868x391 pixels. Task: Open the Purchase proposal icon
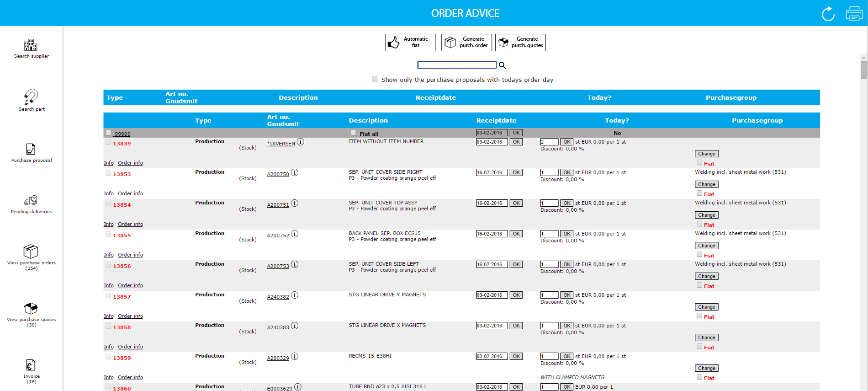click(31, 149)
